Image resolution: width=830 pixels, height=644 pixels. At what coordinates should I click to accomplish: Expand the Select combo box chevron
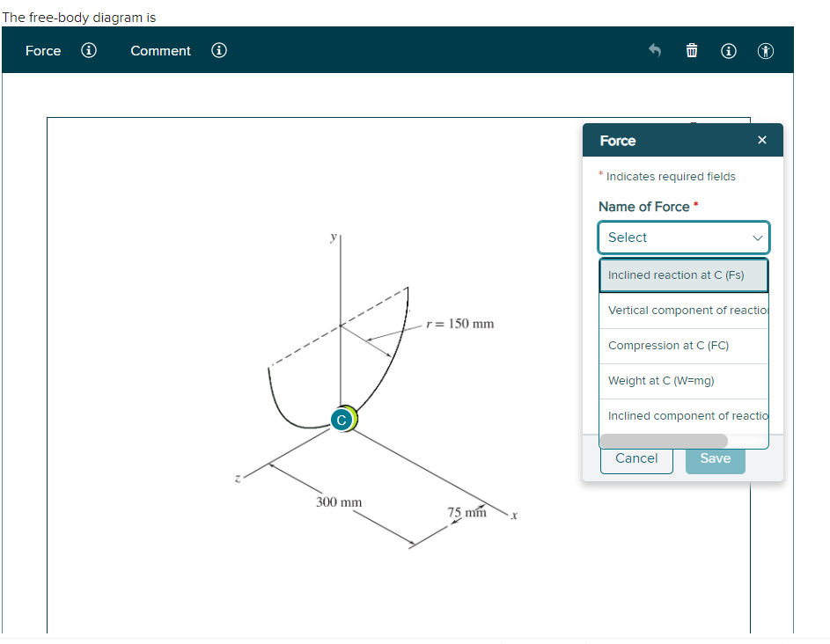pos(758,237)
